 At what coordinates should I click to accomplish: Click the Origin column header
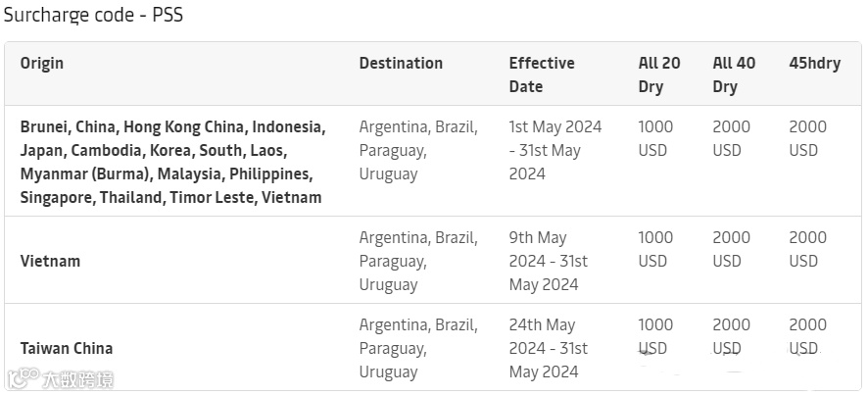pyautogui.click(x=42, y=64)
